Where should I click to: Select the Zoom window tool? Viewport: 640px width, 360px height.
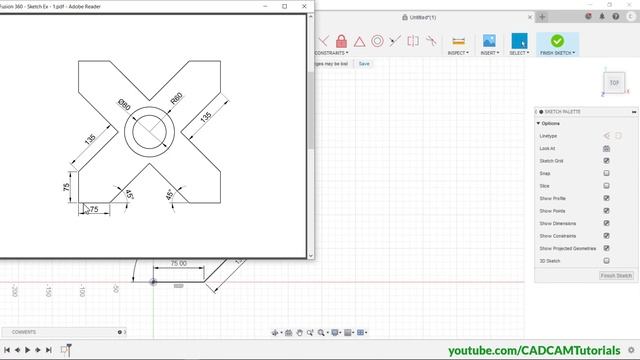(x=310, y=333)
